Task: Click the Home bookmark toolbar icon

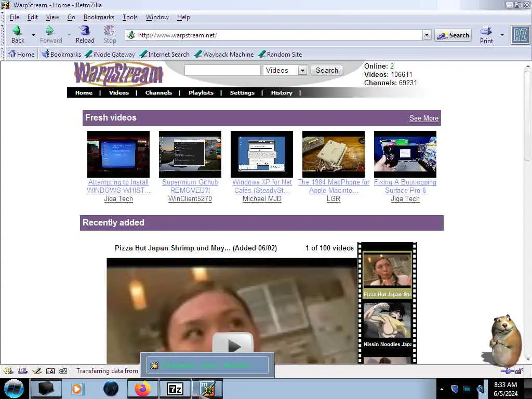Action: click(x=21, y=54)
